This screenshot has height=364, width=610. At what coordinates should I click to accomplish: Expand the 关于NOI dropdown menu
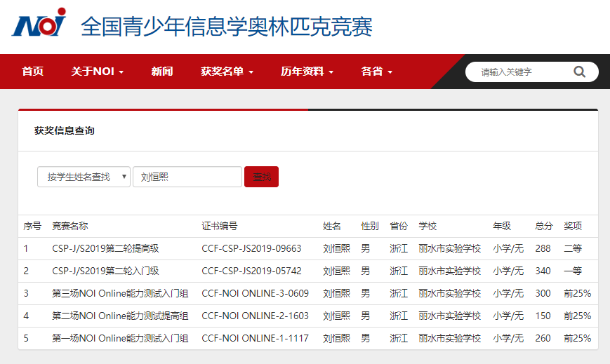(x=98, y=72)
